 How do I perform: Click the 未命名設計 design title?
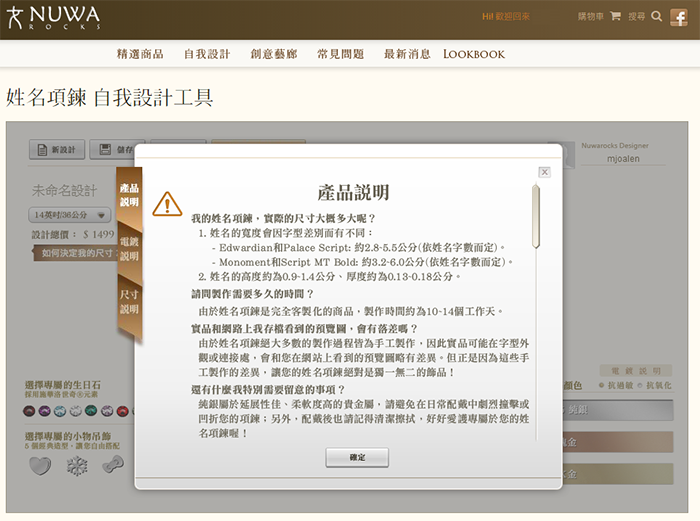[x=64, y=191]
